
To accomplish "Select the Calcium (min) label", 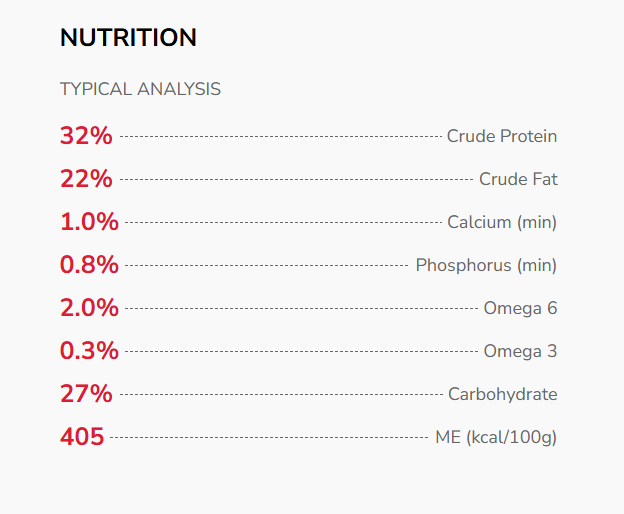I will pyautogui.click(x=501, y=222).
